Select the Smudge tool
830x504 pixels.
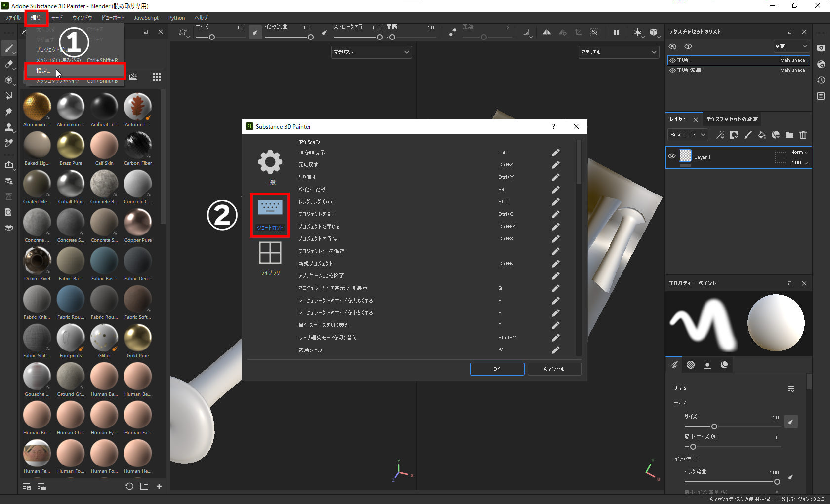pos(9,112)
